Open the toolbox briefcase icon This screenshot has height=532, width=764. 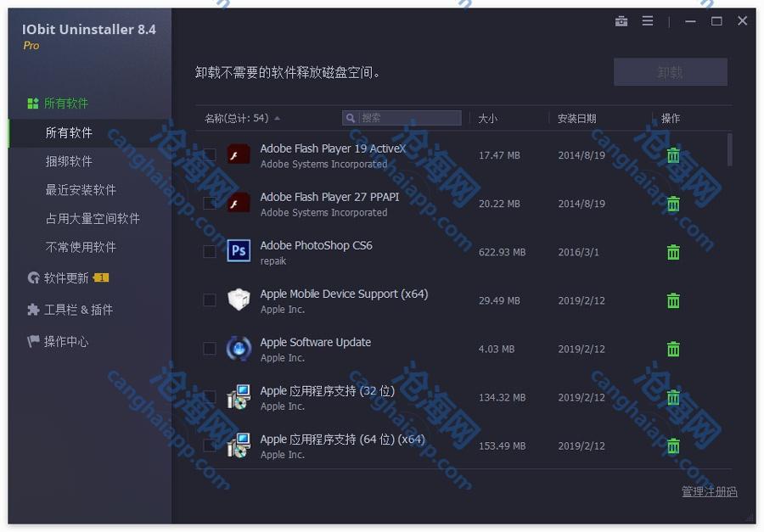(x=621, y=21)
